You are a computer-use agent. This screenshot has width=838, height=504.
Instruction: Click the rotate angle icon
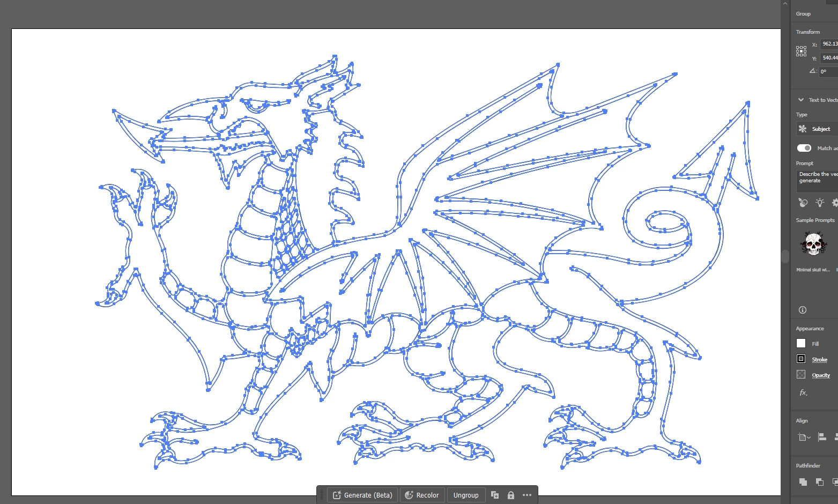click(813, 71)
